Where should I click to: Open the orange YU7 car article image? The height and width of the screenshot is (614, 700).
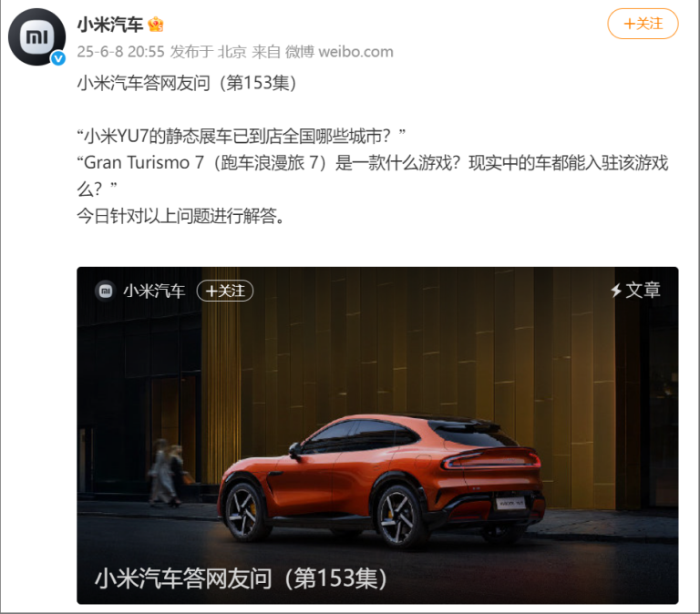tap(377, 435)
